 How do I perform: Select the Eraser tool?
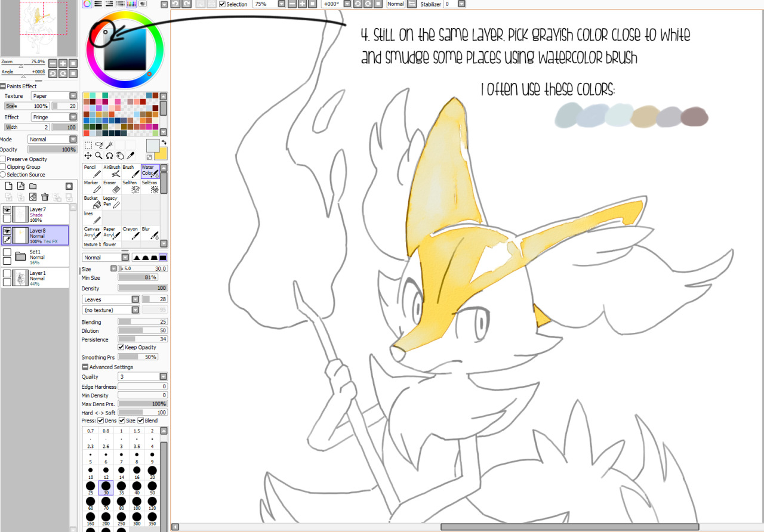(x=112, y=187)
